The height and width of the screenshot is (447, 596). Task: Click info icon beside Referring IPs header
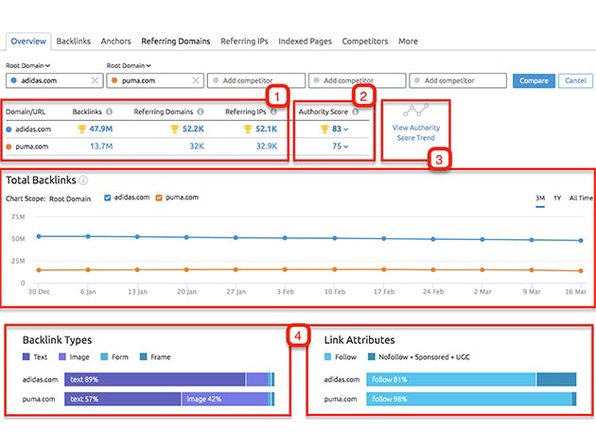pos(274,112)
